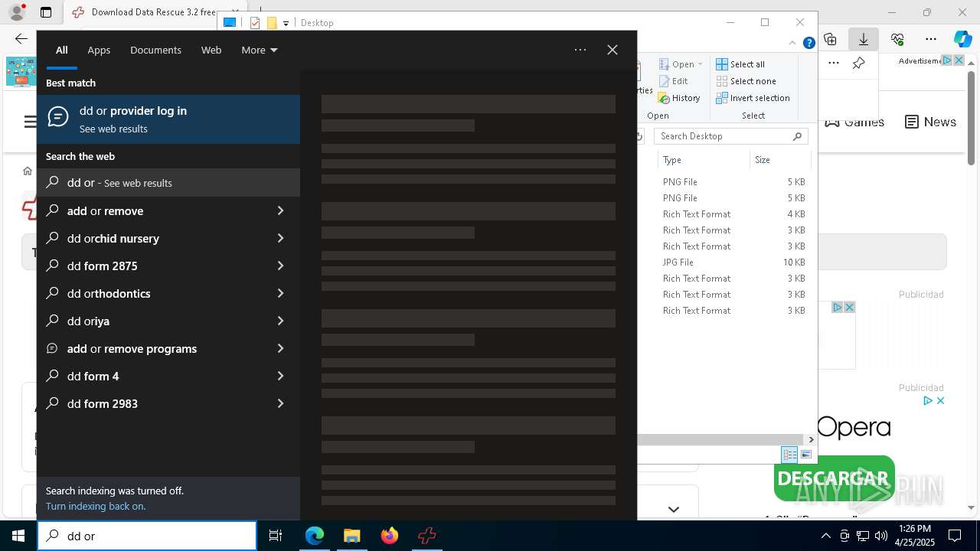Image resolution: width=980 pixels, height=551 pixels.
Task: Sort by Type column header
Action: tap(703, 160)
